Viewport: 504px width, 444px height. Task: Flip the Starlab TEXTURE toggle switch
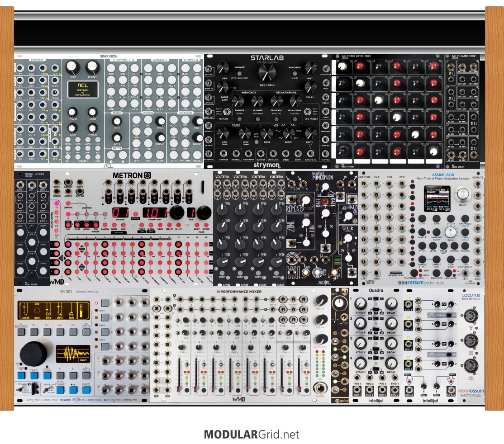[228, 112]
